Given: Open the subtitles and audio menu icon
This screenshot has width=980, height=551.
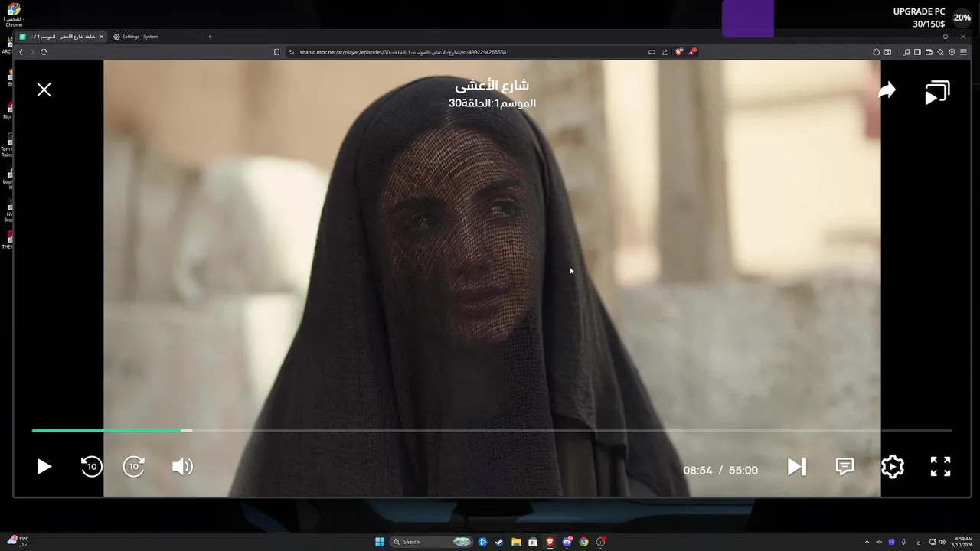Looking at the screenshot, I should (844, 467).
